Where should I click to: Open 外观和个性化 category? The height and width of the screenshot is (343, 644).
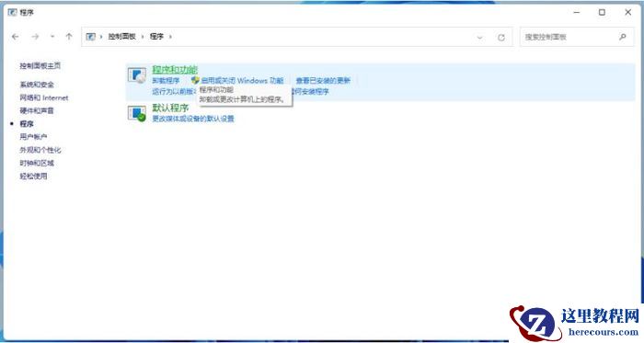[x=40, y=150]
